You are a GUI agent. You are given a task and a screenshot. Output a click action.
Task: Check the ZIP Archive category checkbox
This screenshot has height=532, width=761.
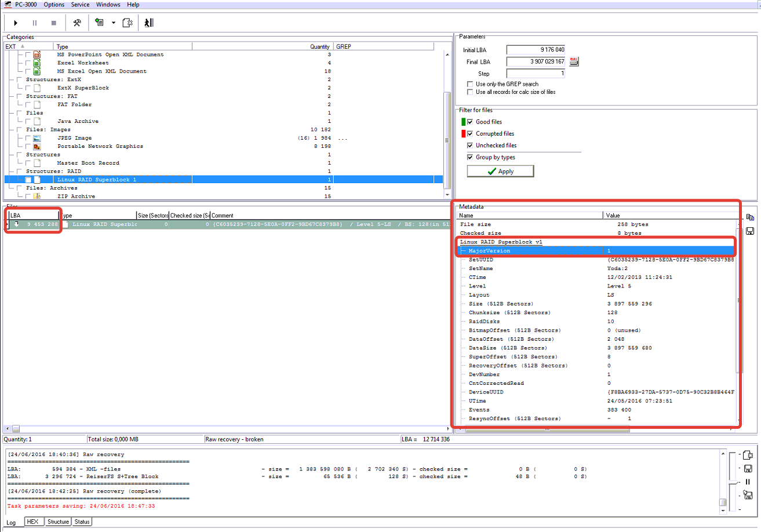(x=28, y=196)
